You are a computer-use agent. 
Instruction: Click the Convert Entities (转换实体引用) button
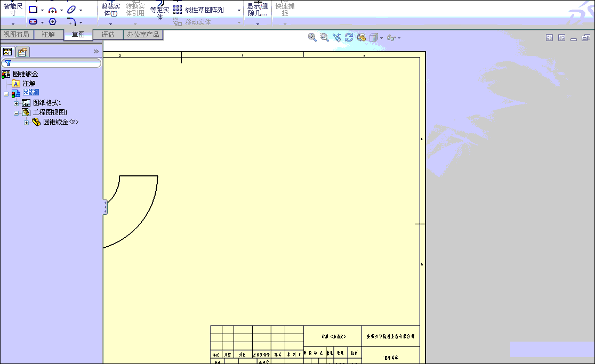click(135, 10)
